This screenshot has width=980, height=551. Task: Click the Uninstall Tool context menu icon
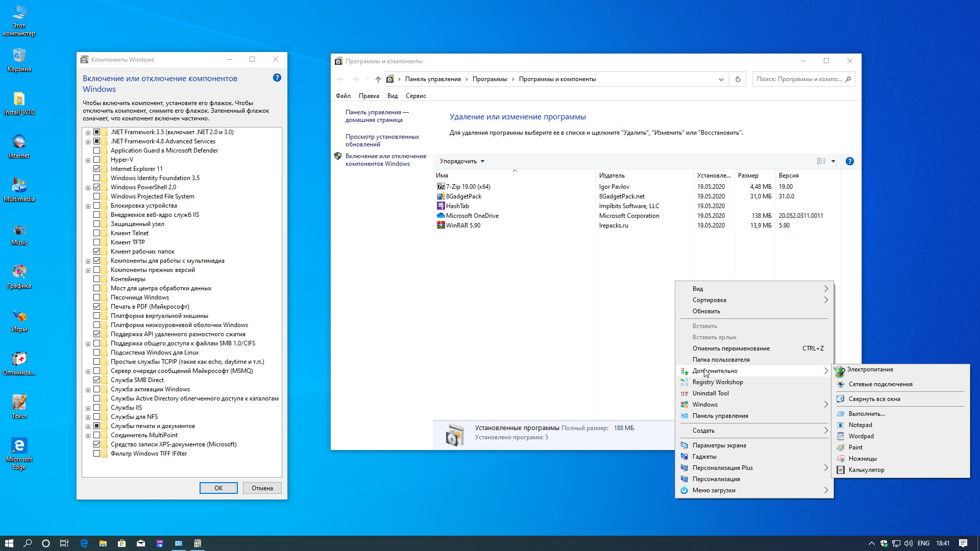[x=684, y=393]
